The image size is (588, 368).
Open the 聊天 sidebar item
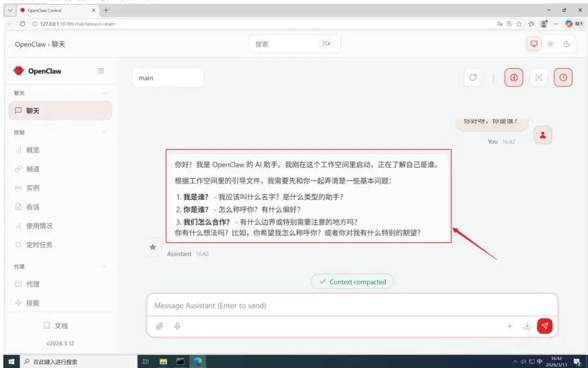(x=60, y=111)
